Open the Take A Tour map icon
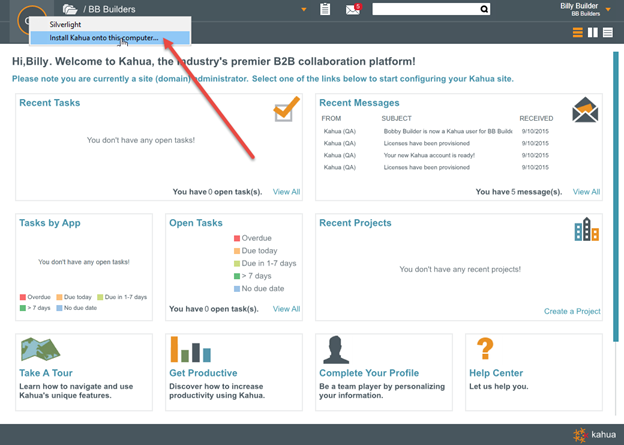This screenshot has width=624, height=445. tap(40, 350)
